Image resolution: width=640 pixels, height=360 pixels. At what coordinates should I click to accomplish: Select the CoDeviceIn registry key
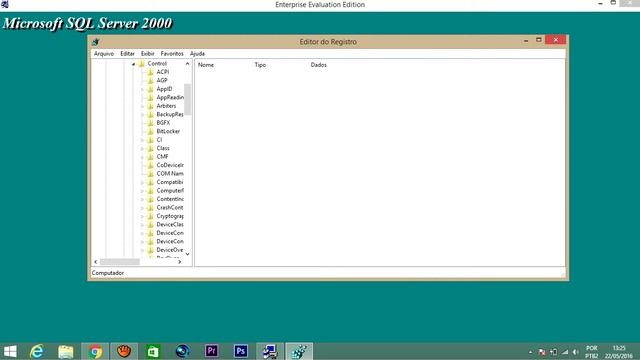pyautogui.click(x=170, y=165)
